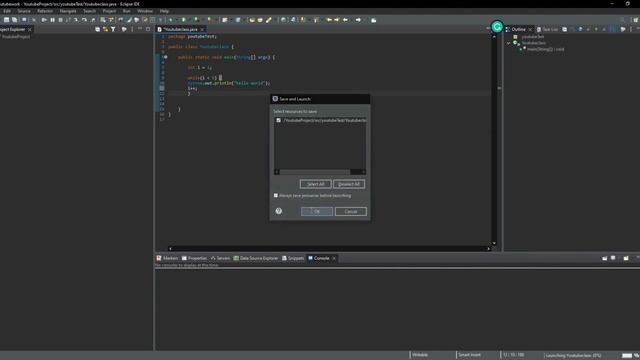Select YoutubeProject in Project Explorer
Image resolution: width=640 pixels, height=360 pixels.
(16, 37)
